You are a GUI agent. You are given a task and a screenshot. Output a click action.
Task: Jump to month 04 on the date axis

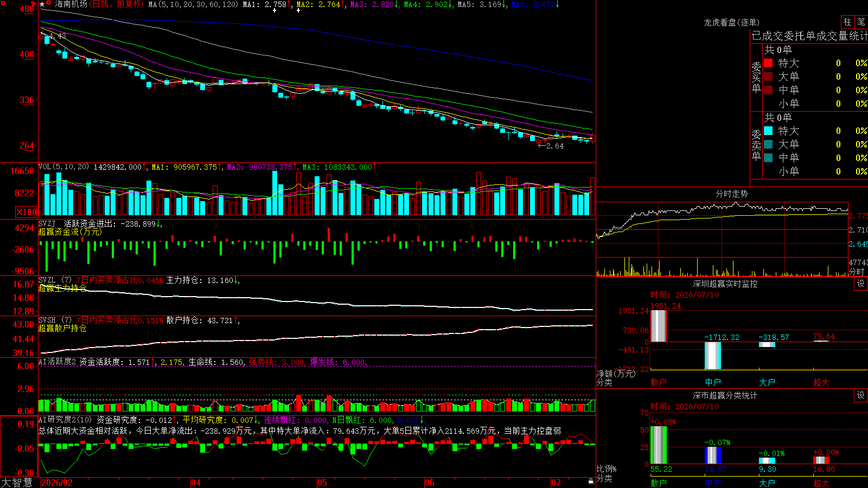point(196,483)
